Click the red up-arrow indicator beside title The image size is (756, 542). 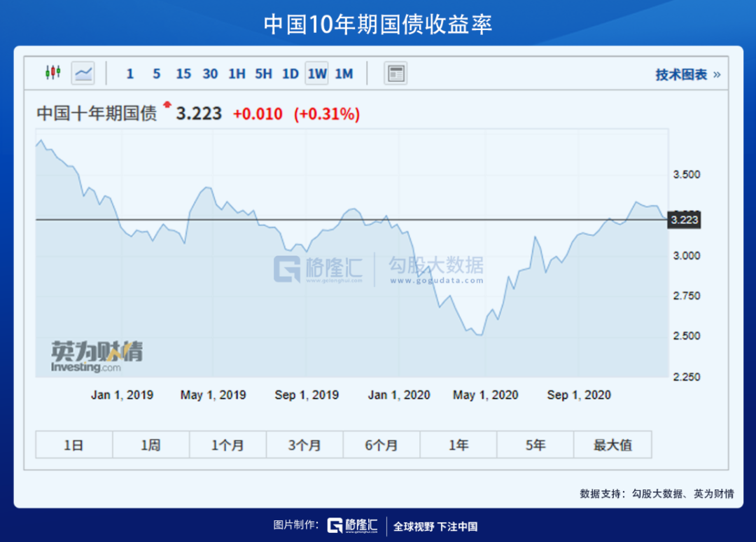click(167, 105)
